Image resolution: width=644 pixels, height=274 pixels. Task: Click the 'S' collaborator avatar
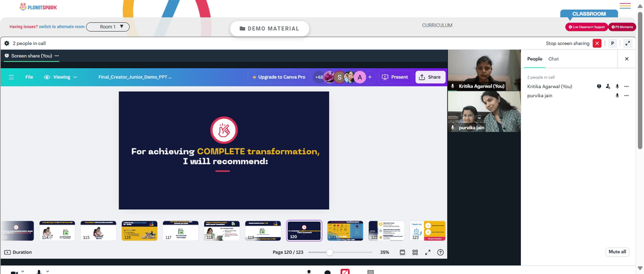click(339, 77)
